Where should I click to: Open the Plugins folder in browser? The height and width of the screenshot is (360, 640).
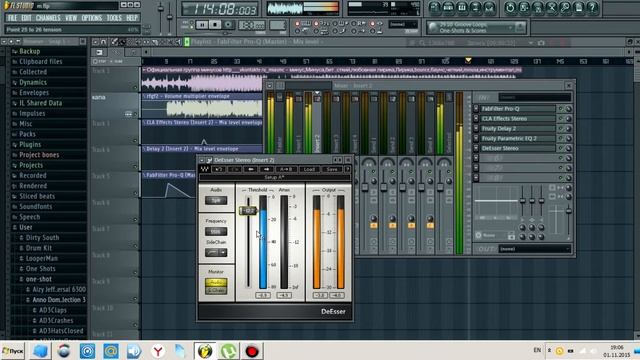click(x=29, y=144)
